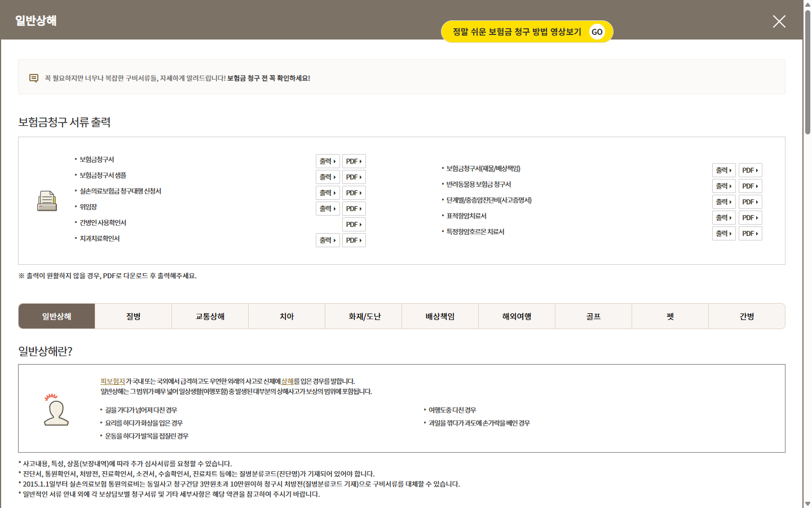Print 보험금청구서(재물/배상책임) via 출력

[x=724, y=170]
